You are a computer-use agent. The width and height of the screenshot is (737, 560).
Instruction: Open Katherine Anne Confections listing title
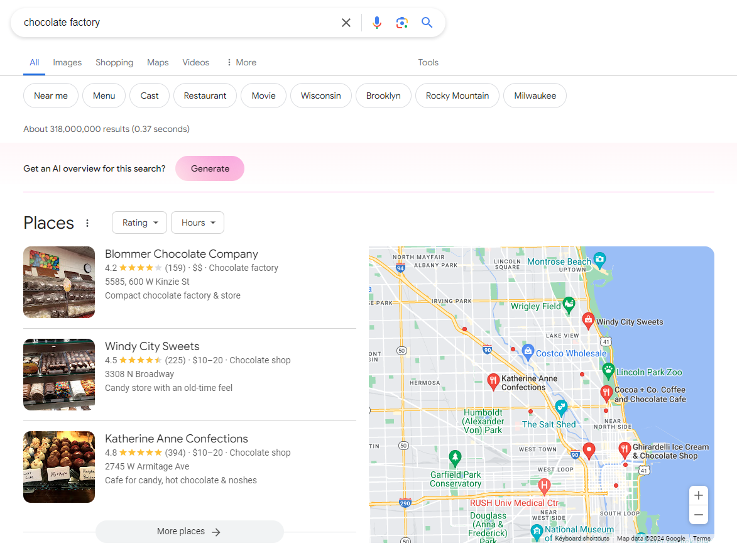[x=177, y=439]
